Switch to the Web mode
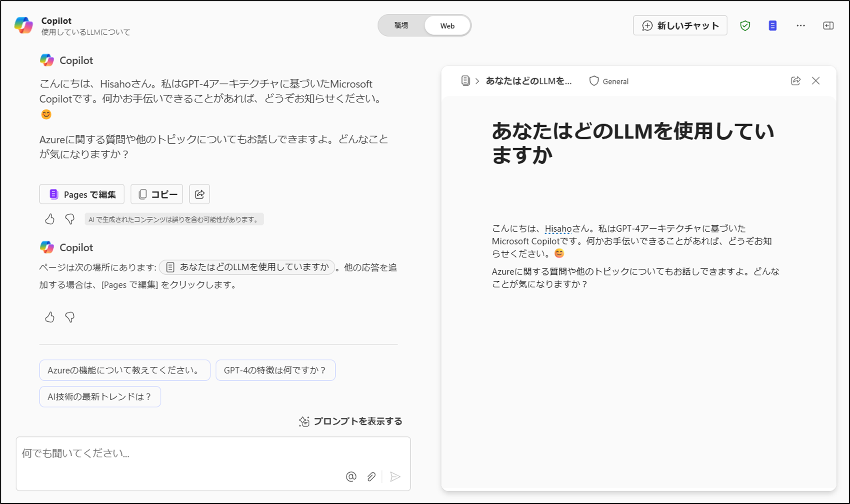This screenshot has width=850, height=504. coord(447,25)
